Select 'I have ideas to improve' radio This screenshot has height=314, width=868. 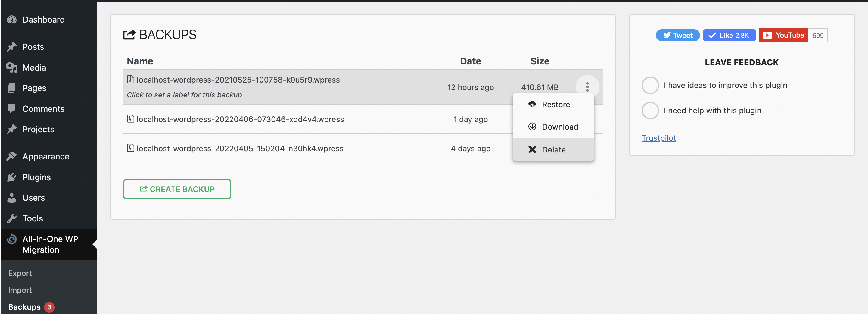[650, 85]
